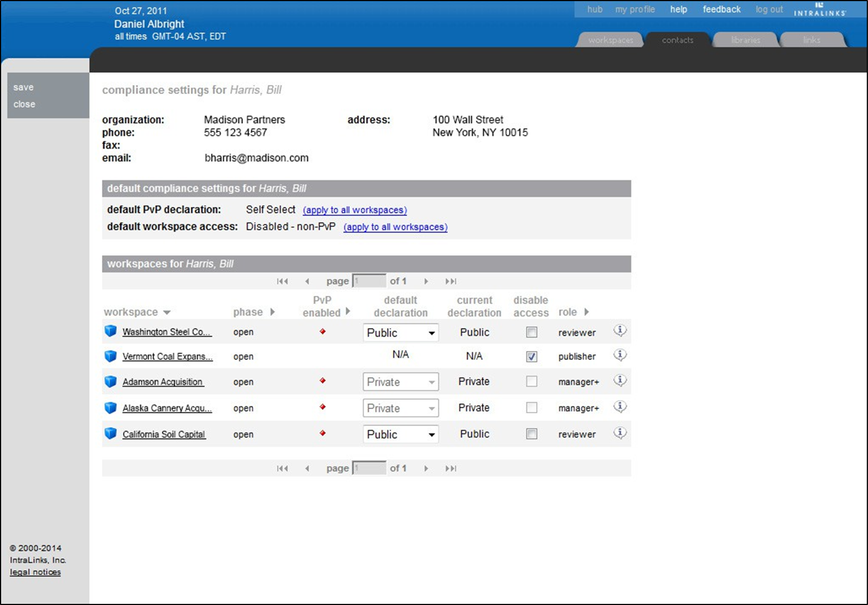Click PvP enabled diamond for California Soil
The width and height of the screenshot is (868, 605).
(x=323, y=433)
